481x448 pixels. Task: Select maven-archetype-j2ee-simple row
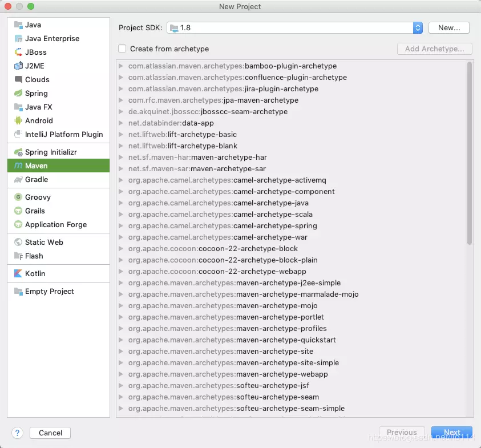click(292, 283)
